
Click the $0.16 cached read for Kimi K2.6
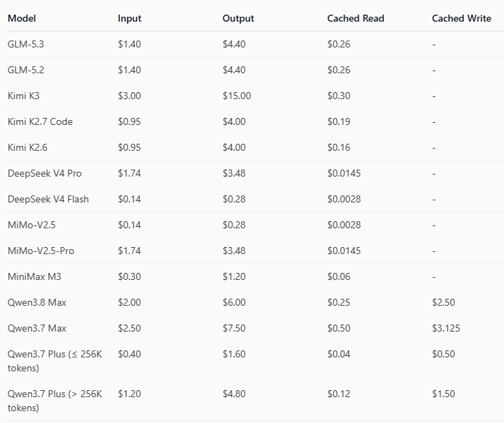point(339,147)
